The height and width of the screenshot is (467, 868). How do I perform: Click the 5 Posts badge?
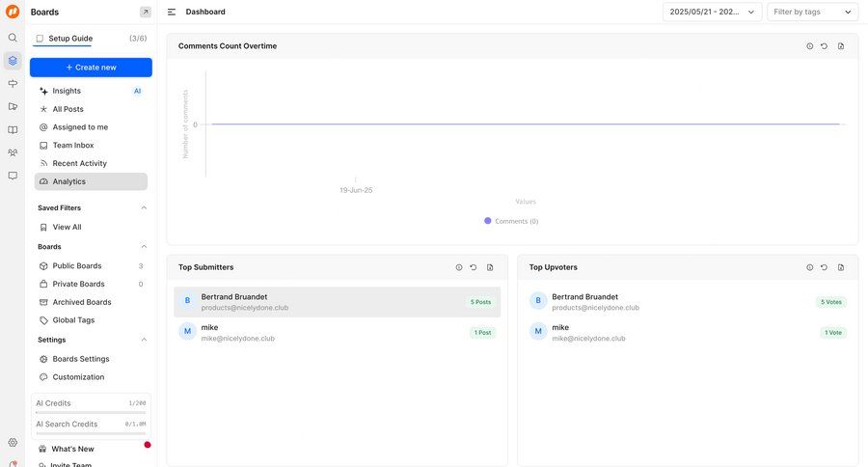click(480, 302)
